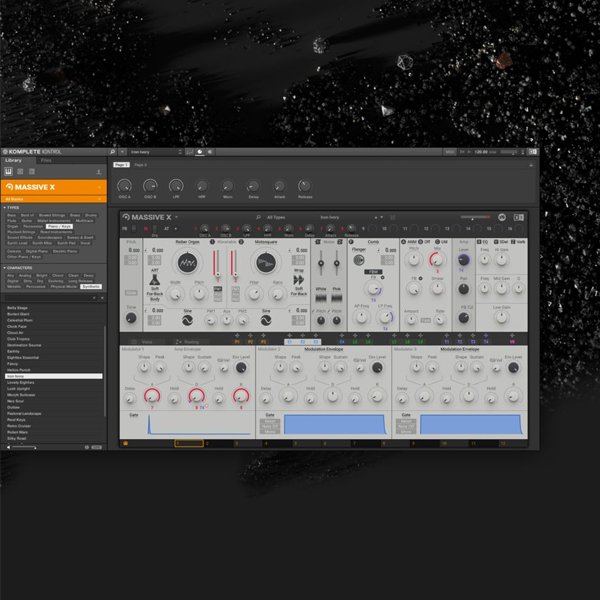Image resolution: width=600 pixels, height=600 pixels.
Task: Open dropdown arrow next to header search icon
Action: pyautogui.click(x=122, y=152)
